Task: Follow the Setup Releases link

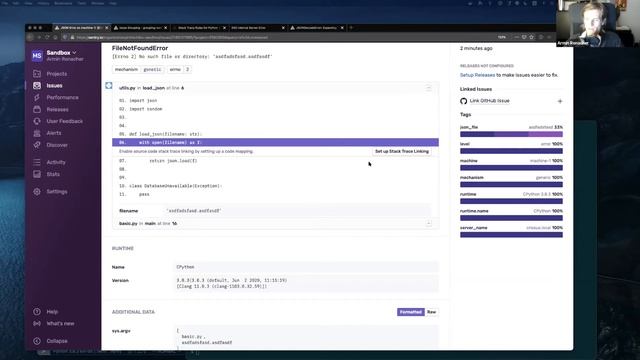Action: coord(477,75)
